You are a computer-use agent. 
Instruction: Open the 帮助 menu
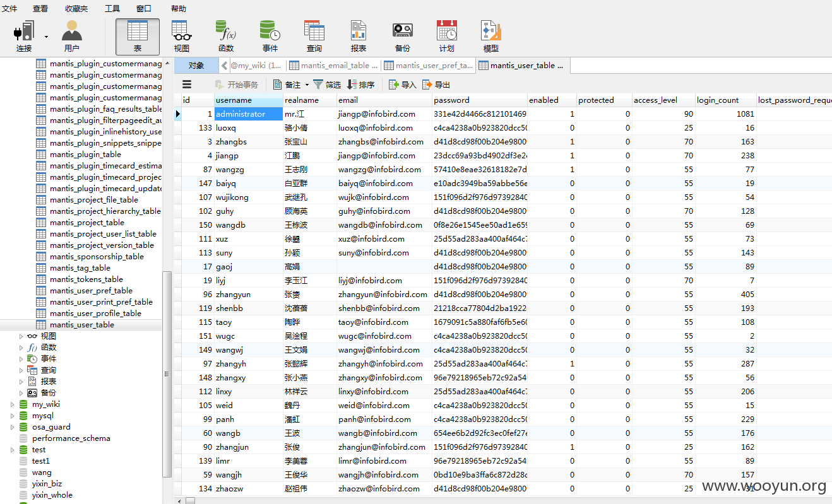point(179,8)
